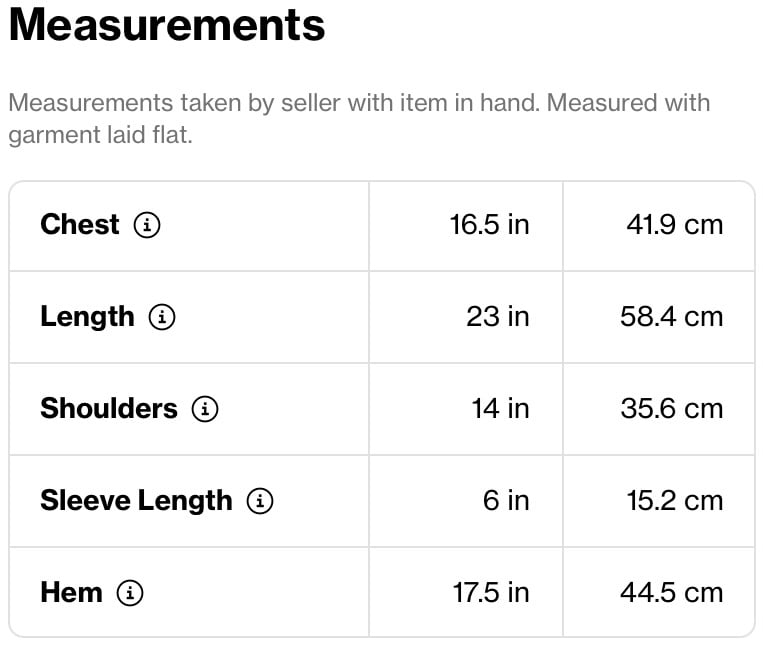The height and width of the screenshot is (654, 763).
Task: Open the Hem measurement info icon
Action: [130, 593]
